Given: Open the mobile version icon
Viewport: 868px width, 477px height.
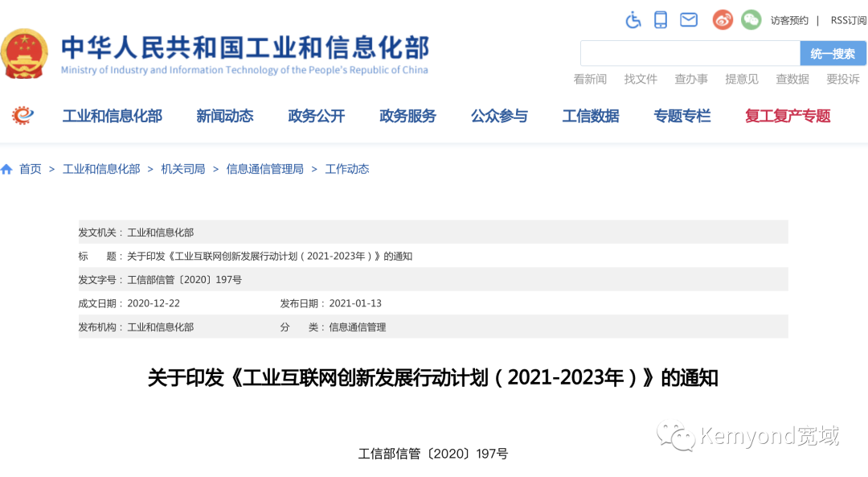Looking at the screenshot, I should click(661, 19).
